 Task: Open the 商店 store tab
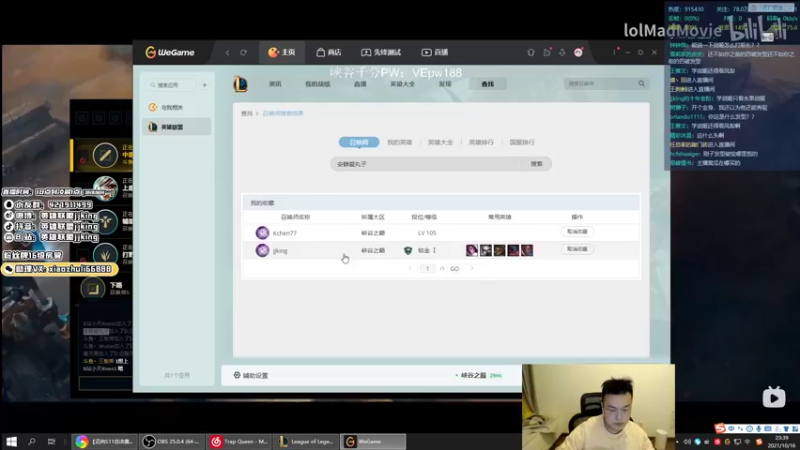coord(329,52)
